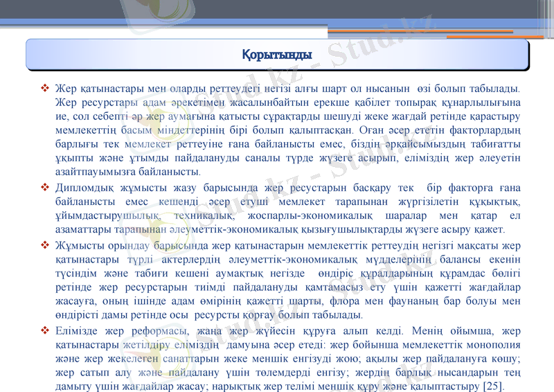Image resolution: width=554 pixels, height=392 pixels.
Task: Click the line starting "жер сатып алу және пайдалану"
Action: pos(287,373)
